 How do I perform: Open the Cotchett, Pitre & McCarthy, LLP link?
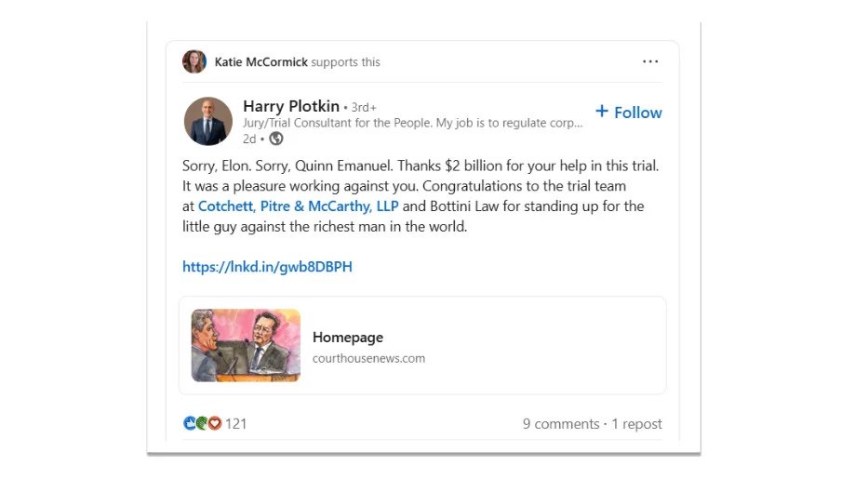[298, 206]
